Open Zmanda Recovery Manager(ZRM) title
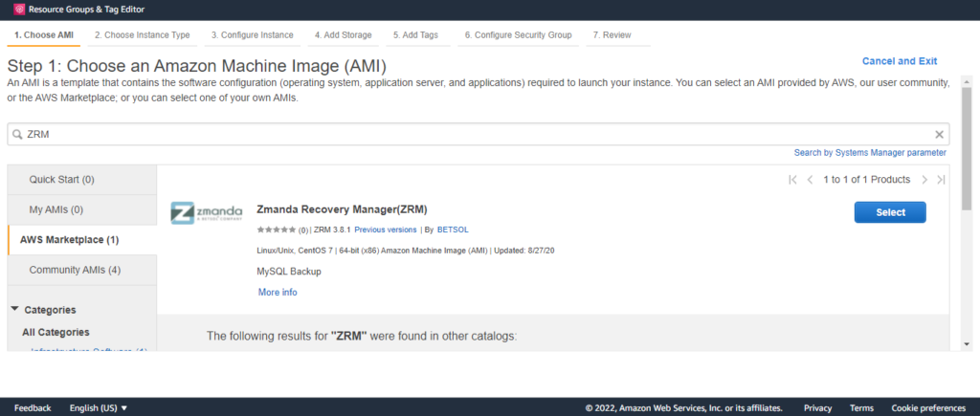This screenshot has height=416, width=980. 342,209
